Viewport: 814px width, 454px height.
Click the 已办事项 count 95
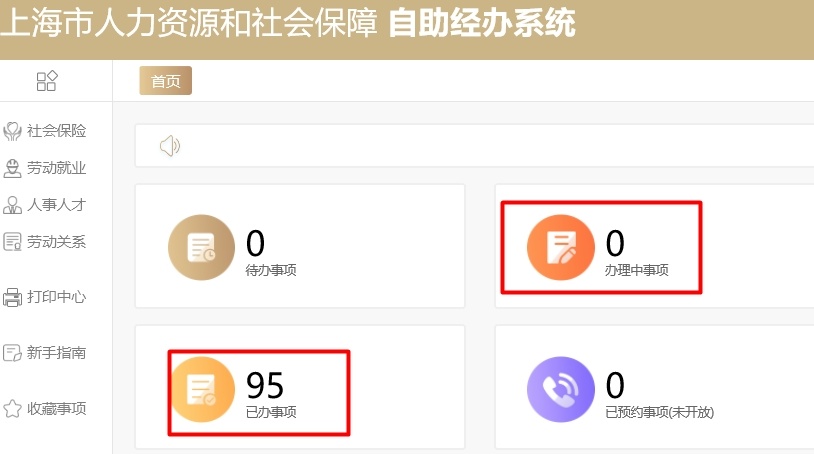(265, 386)
